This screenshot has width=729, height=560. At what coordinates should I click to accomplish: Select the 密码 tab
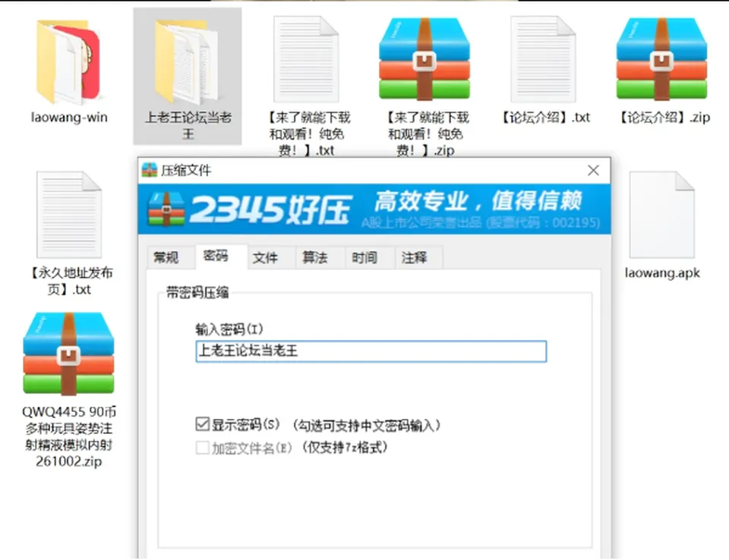[x=216, y=256]
